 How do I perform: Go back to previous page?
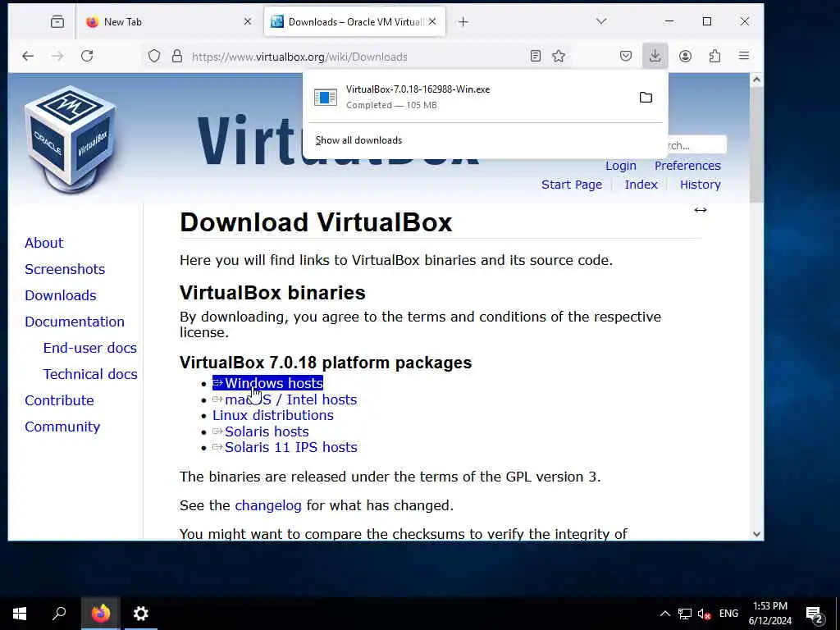[28, 57]
